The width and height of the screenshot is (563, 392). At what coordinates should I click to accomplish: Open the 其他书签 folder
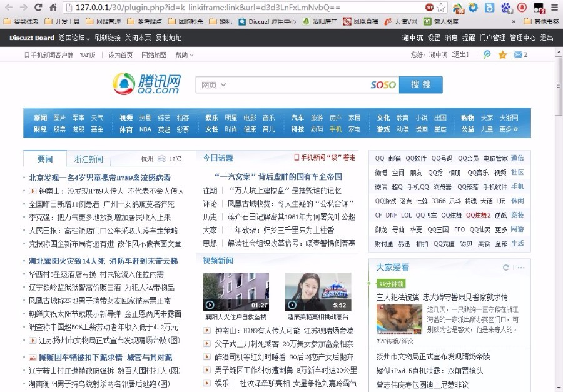(x=542, y=21)
